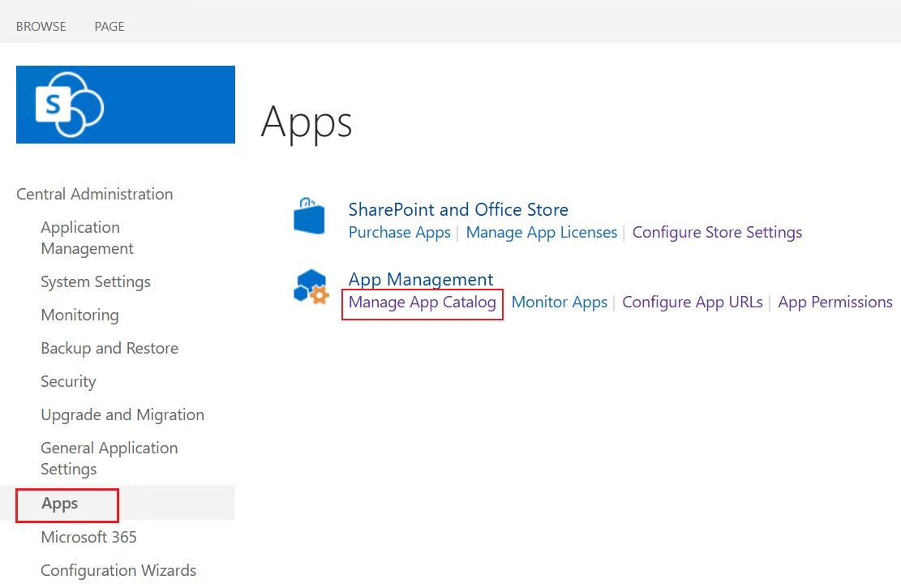The width and height of the screenshot is (901, 588).
Task: Select System Settings in the sidebar
Action: tap(95, 281)
